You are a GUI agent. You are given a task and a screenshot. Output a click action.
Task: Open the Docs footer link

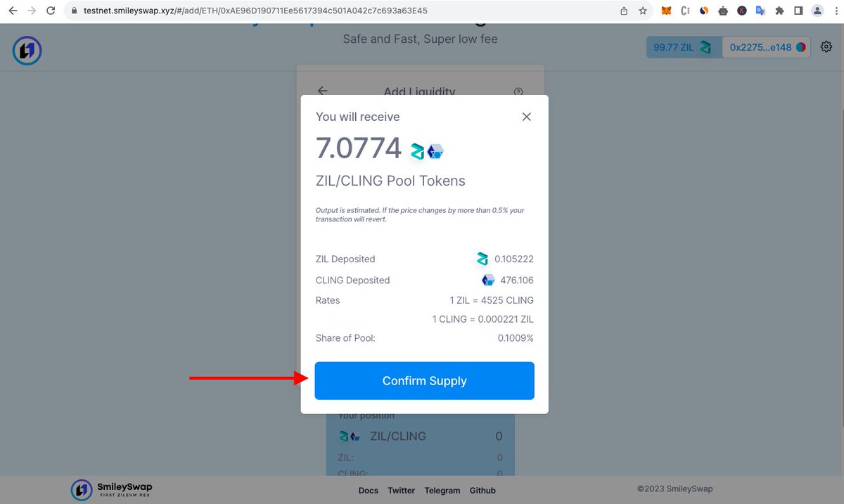[369, 491]
